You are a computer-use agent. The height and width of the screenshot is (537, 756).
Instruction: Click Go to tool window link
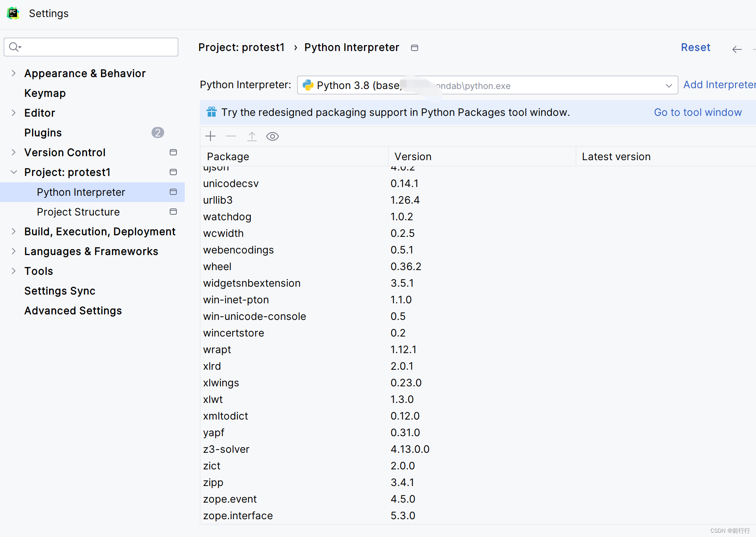698,112
